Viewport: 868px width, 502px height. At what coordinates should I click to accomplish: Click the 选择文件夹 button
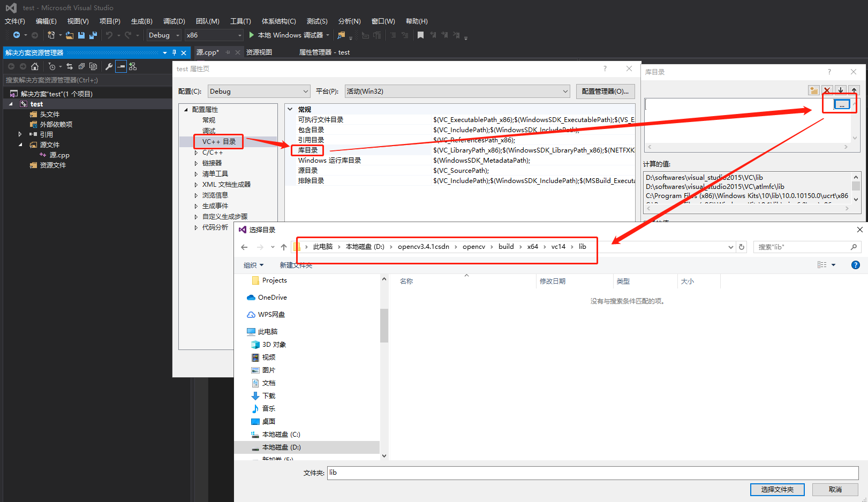click(x=777, y=489)
